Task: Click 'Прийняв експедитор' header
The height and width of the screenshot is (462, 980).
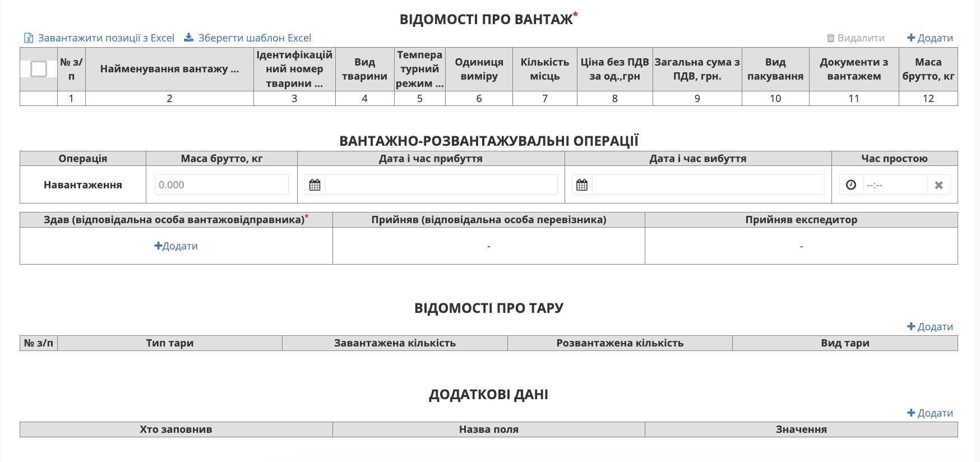Action: (801, 220)
